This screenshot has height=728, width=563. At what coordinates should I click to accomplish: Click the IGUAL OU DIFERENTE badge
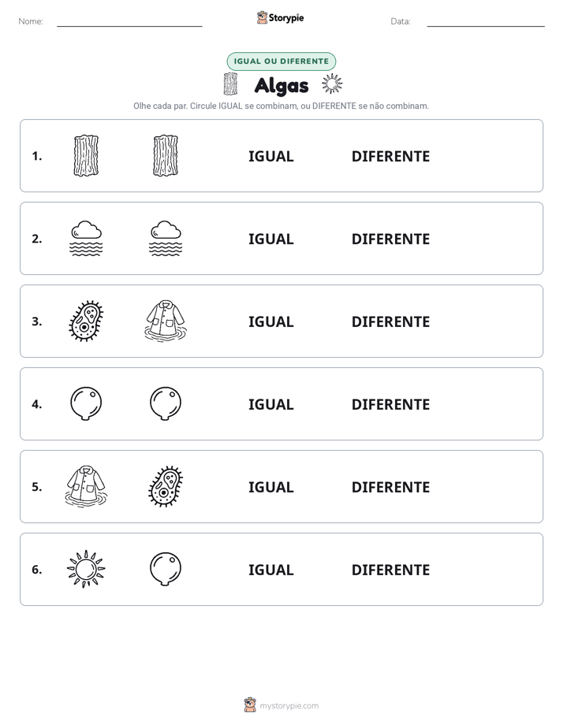281,61
